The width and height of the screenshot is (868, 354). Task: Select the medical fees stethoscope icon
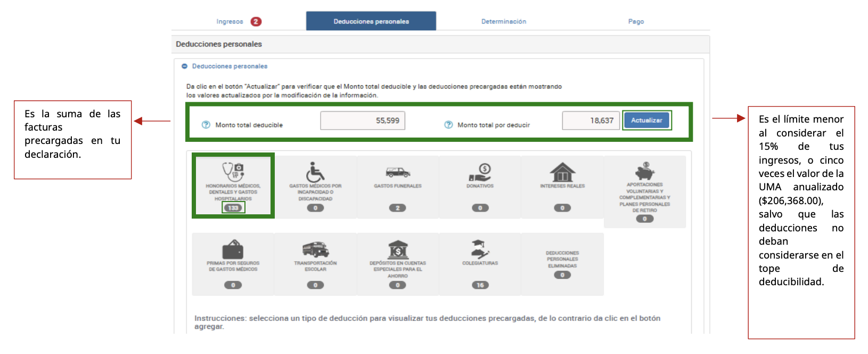point(233,172)
